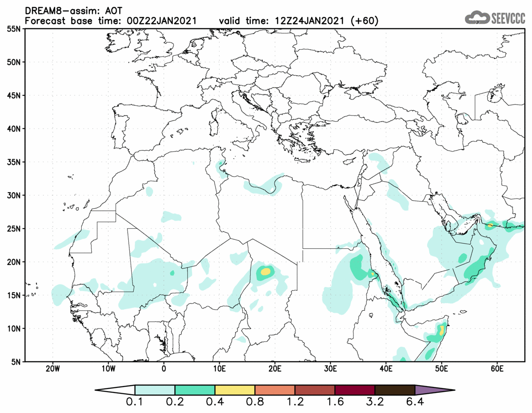The image size is (532, 413).
Task: Click the forecast base time '00Z22JAN2021'
Action: click(x=162, y=21)
